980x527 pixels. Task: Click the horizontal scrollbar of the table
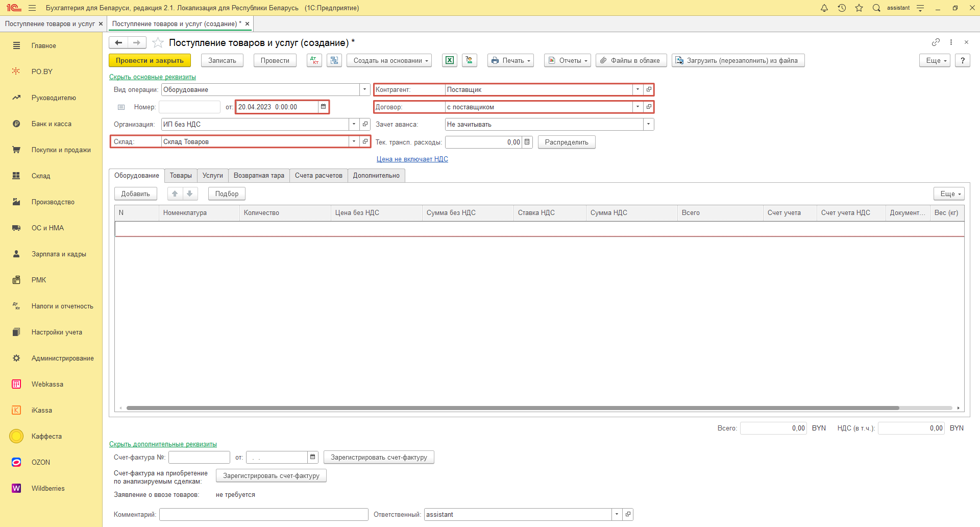[x=510, y=408]
